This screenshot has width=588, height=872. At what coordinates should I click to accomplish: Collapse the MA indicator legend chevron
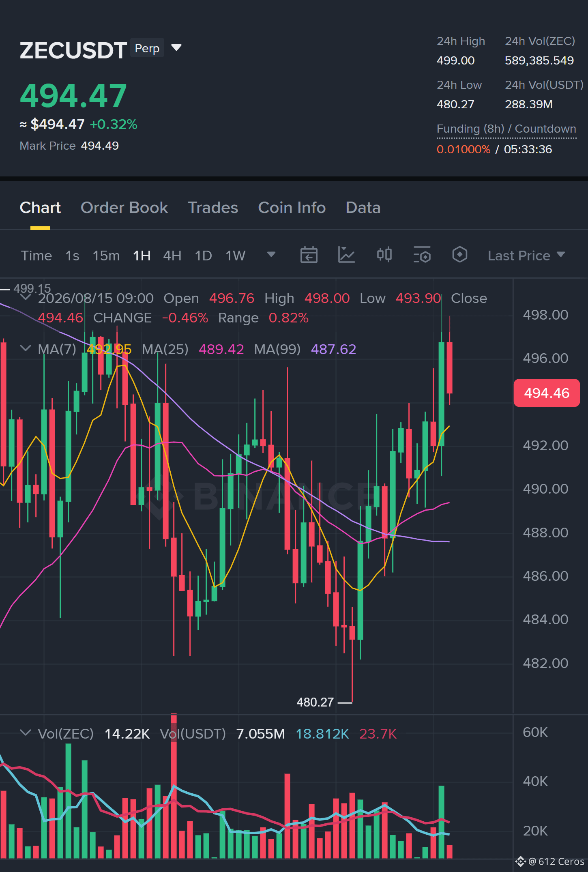point(26,348)
